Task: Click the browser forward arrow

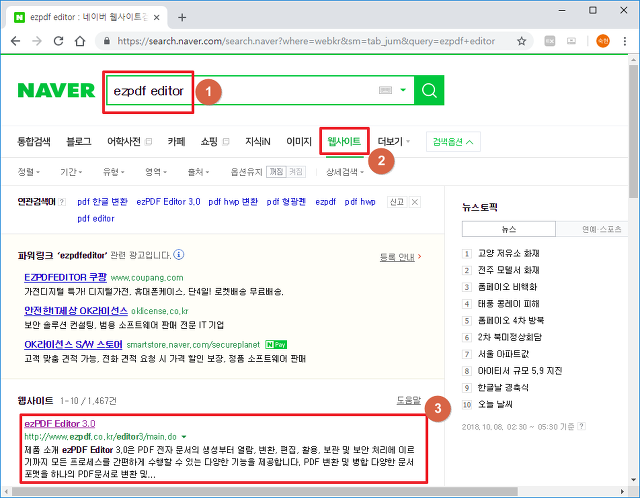Action: (37, 41)
